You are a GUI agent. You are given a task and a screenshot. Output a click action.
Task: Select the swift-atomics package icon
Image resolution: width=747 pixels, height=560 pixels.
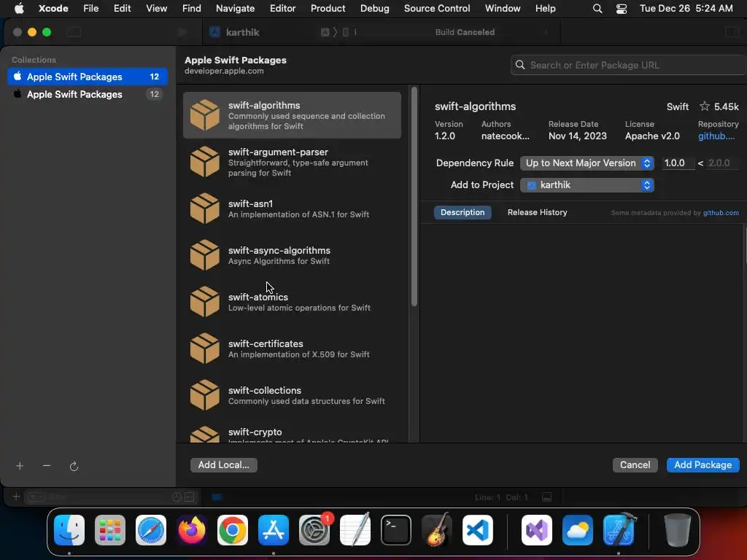click(204, 302)
